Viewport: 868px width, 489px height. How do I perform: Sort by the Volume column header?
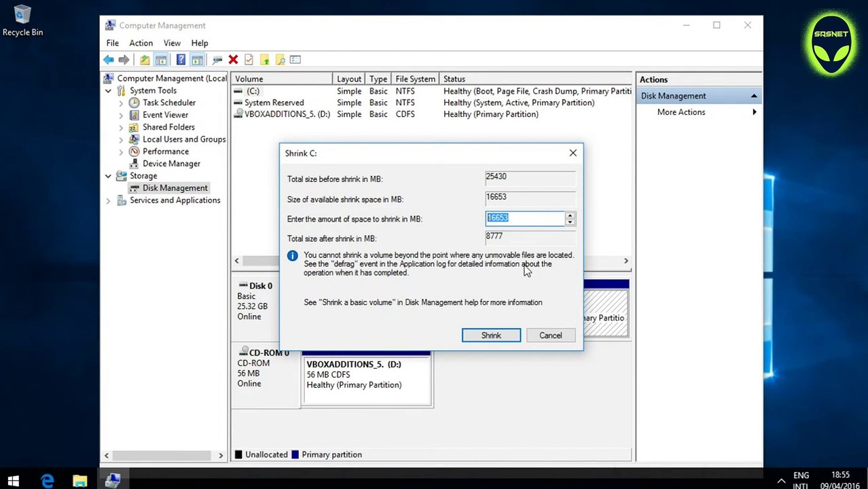(x=281, y=79)
